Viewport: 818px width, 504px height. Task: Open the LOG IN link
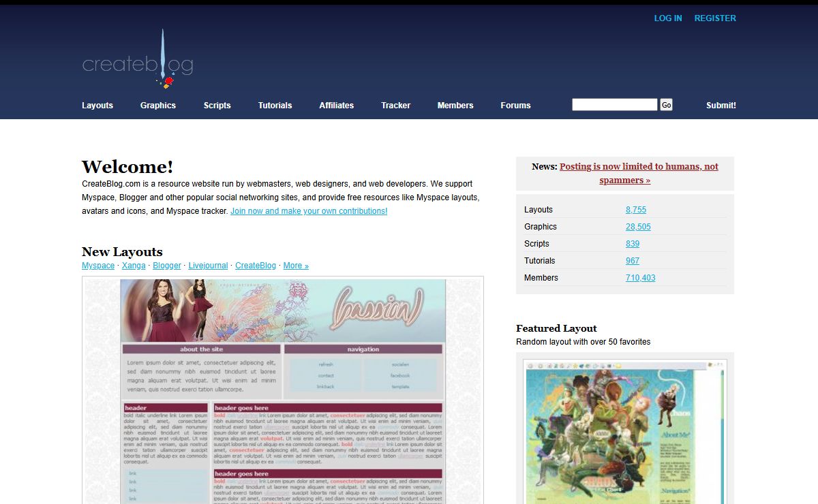(668, 18)
